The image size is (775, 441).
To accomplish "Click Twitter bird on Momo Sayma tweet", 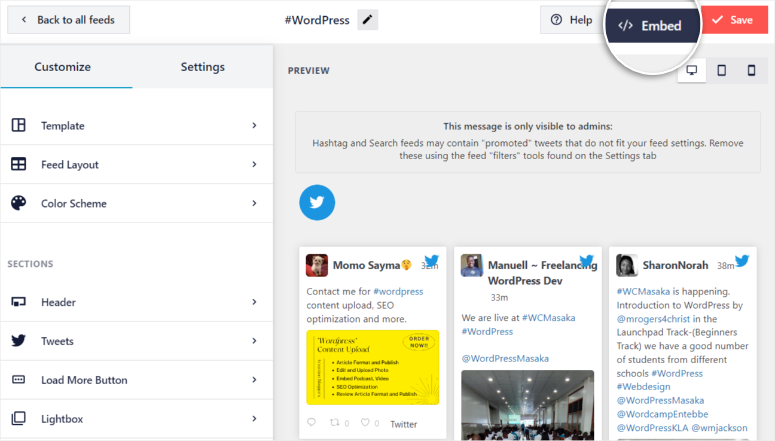I will 431,261.
